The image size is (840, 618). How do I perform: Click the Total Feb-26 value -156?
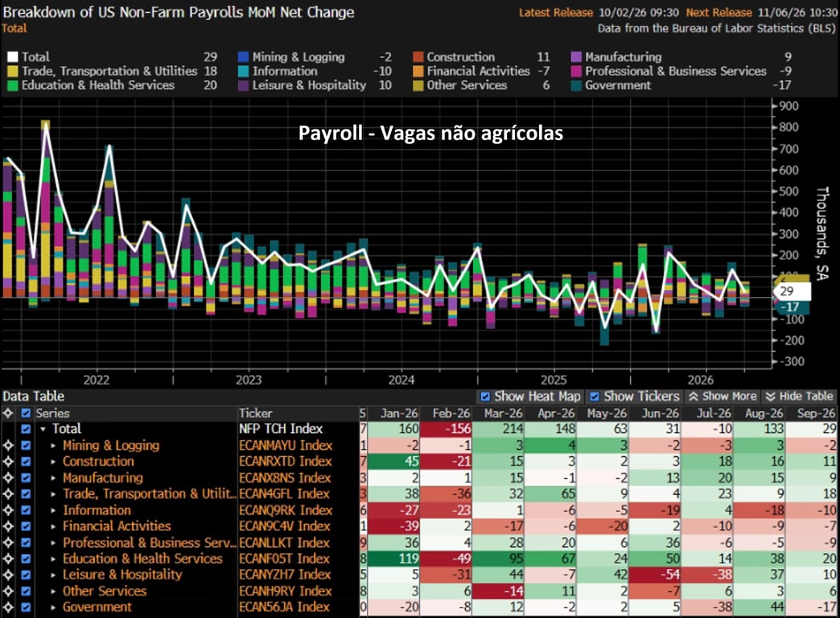[x=446, y=429]
